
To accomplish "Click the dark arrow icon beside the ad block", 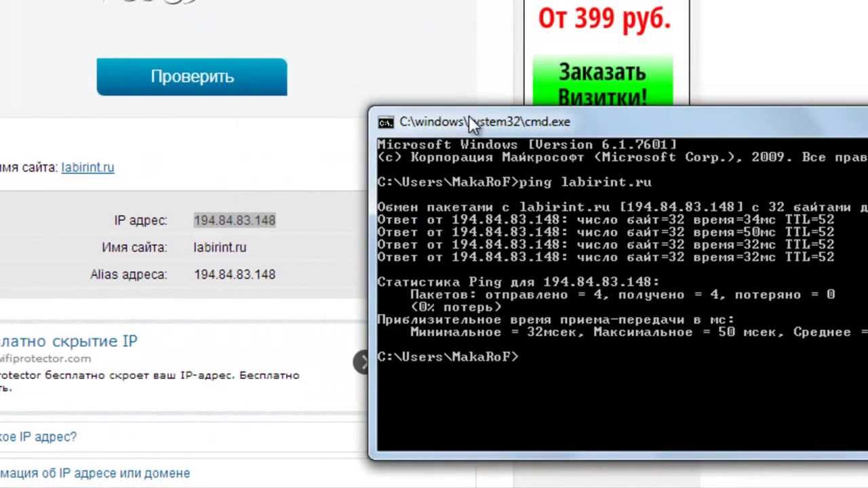I will [361, 362].
